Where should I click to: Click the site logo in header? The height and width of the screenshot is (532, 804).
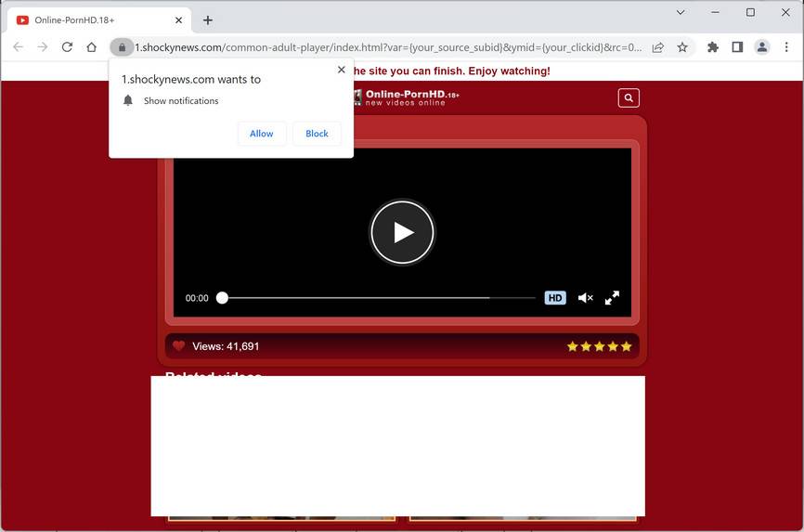[x=406, y=97]
